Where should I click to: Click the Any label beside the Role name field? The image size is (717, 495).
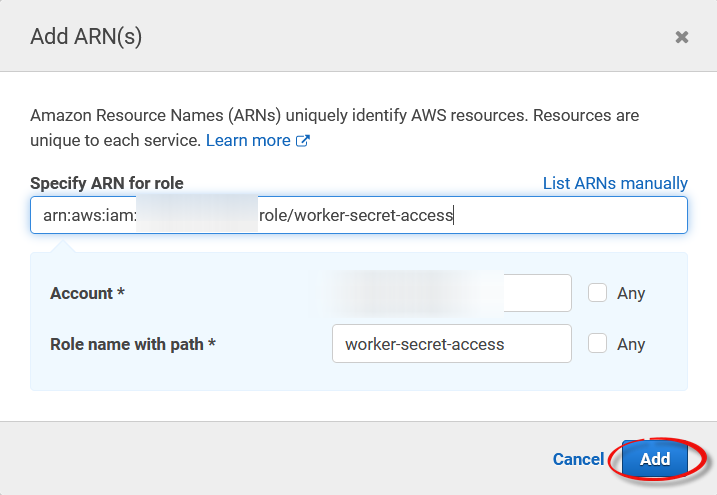tap(631, 343)
